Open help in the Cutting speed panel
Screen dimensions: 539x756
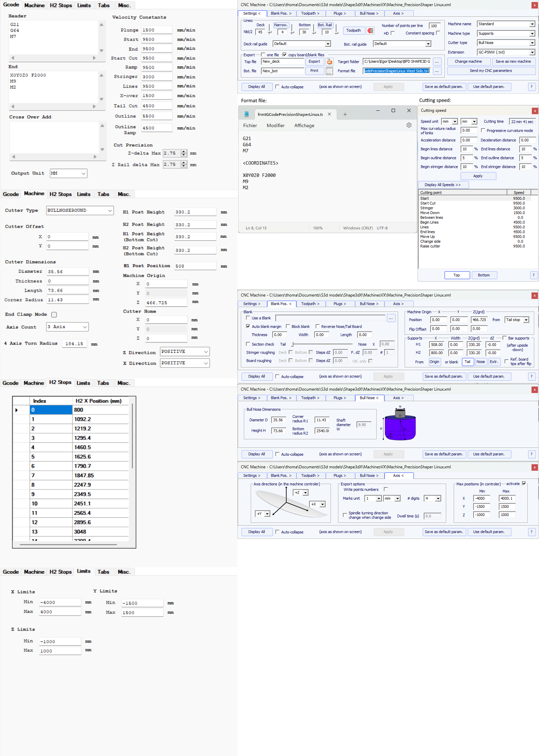coord(534,275)
